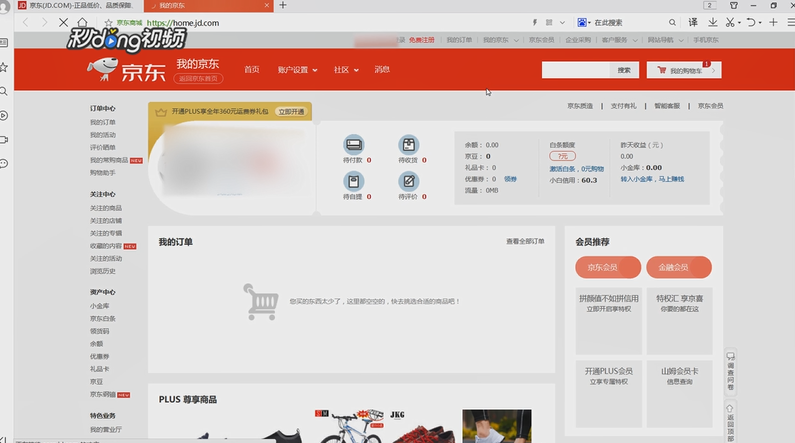795x443 pixels.
Task: Click 京东质造 link
Action: tap(580, 106)
